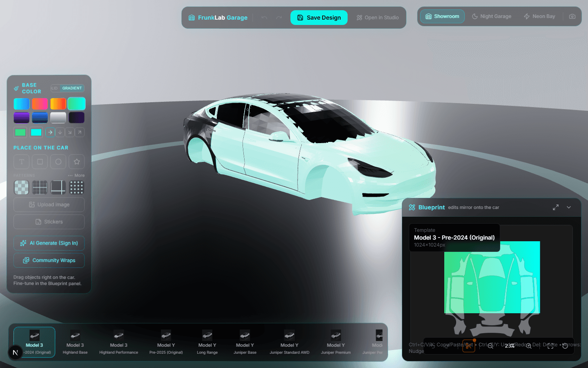Open the Stickers picker
Viewport: 588px width, 368px height.
coord(49,222)
